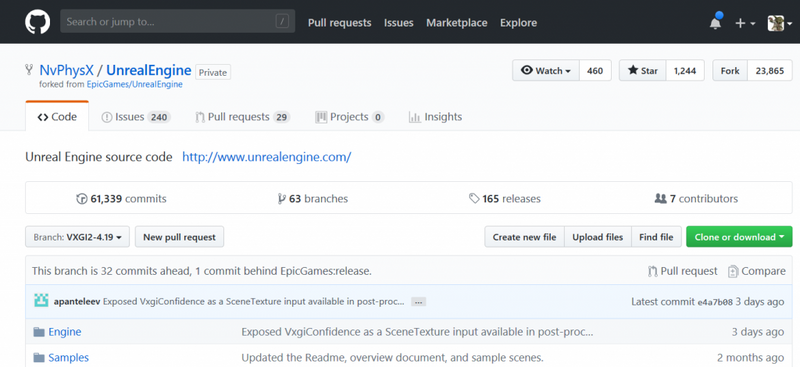Screen dimensions: 800x367
Task: Click New pull request
Action: click(x=179, y=237)
